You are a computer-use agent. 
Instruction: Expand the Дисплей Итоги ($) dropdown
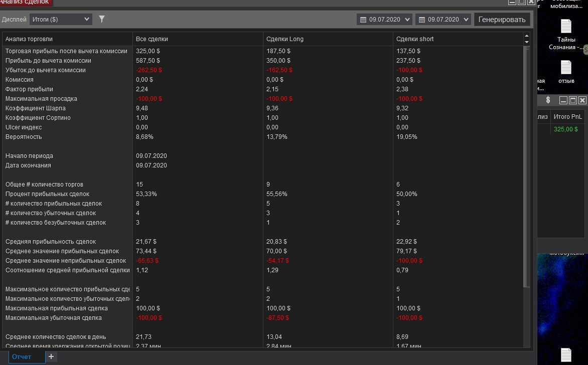click(61, 19)
